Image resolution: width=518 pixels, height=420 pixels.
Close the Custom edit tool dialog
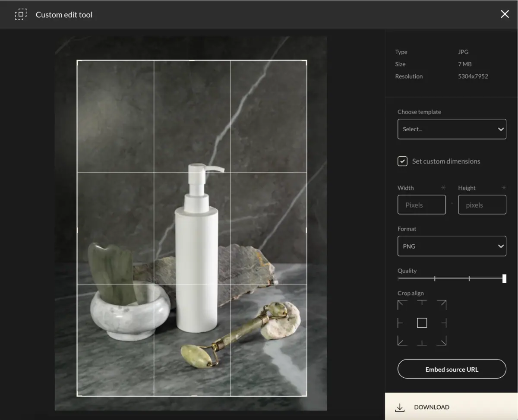[505, 14]
